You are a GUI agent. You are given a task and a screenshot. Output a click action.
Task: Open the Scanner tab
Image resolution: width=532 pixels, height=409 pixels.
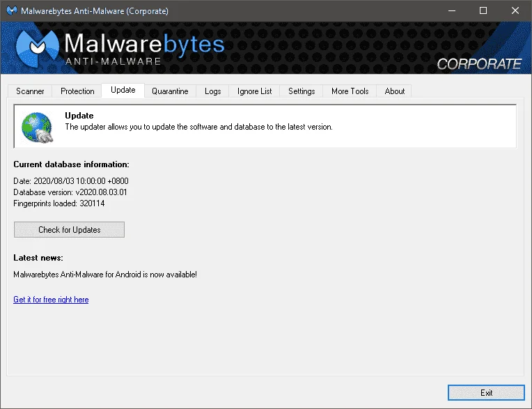point(30,91)
